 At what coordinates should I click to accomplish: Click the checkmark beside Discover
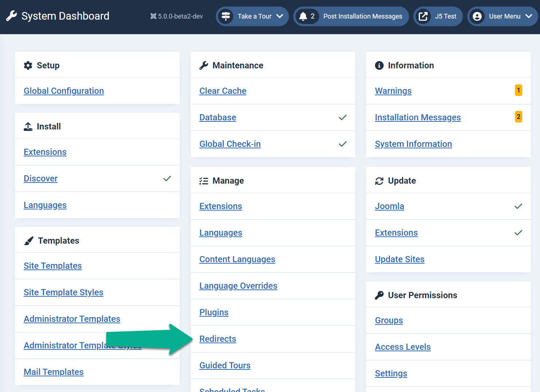(x=167, y=179)
